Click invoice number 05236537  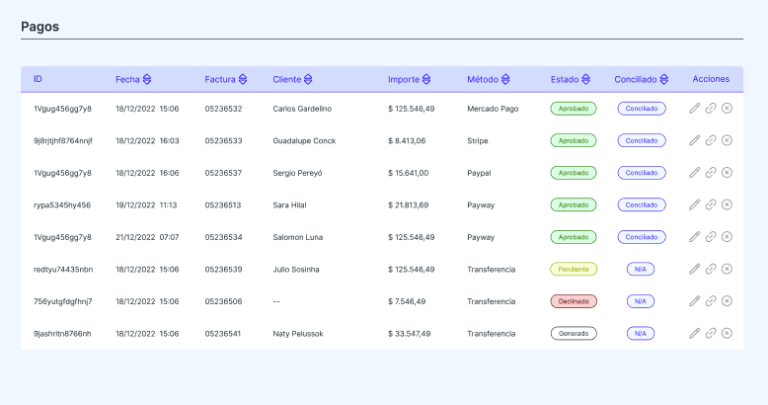click(x=223, y=173)
